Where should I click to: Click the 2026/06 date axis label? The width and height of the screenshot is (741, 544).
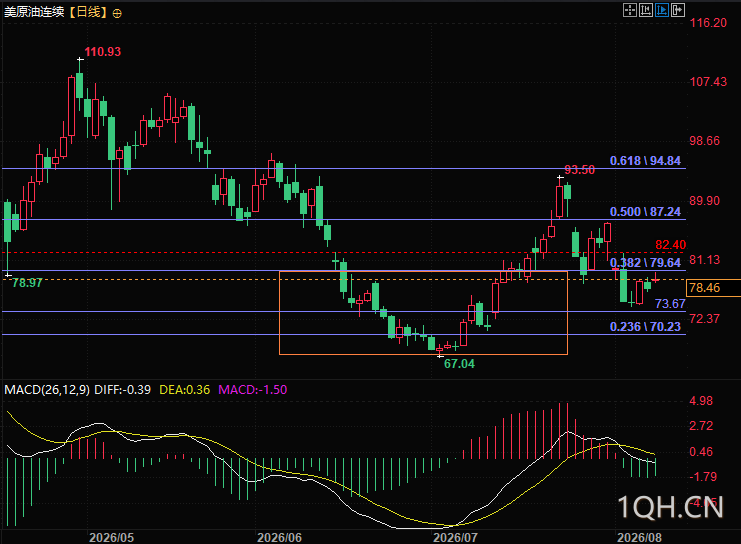(279, 537)
